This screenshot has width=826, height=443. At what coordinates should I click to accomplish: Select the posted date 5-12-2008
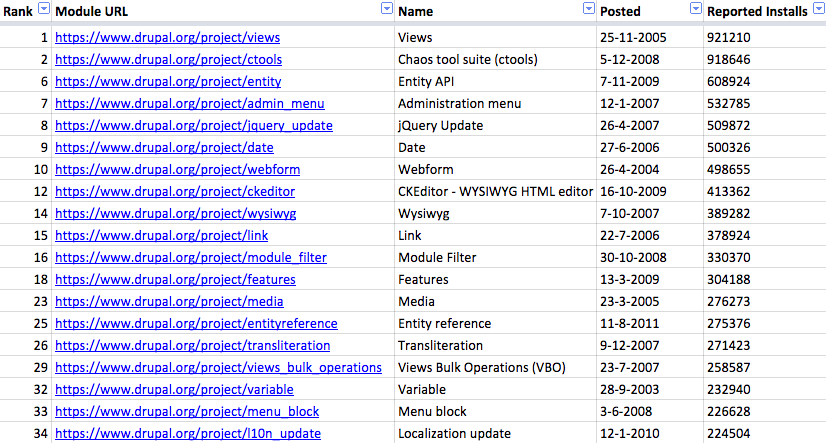pos(650,60)
